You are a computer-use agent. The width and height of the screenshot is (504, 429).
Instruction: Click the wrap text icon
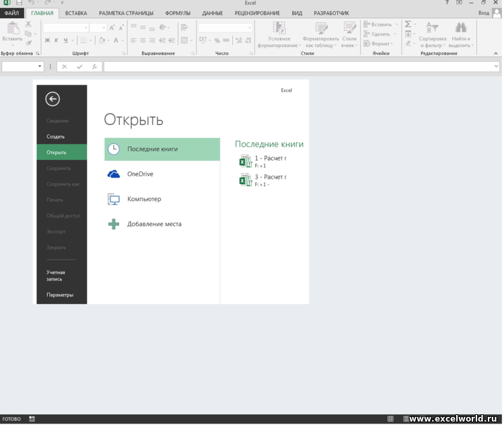(184, 28)
